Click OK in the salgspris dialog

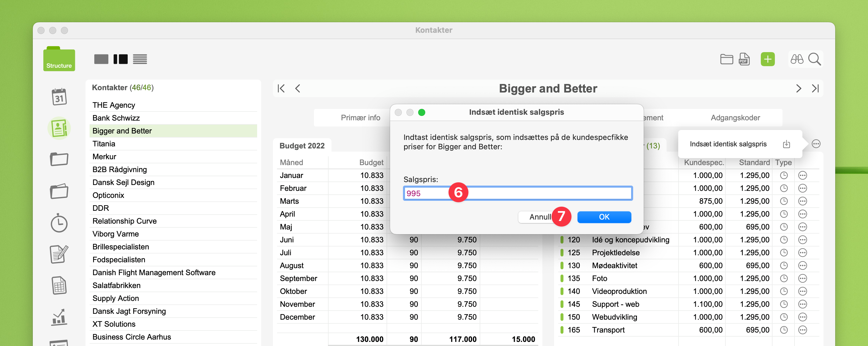604,217
